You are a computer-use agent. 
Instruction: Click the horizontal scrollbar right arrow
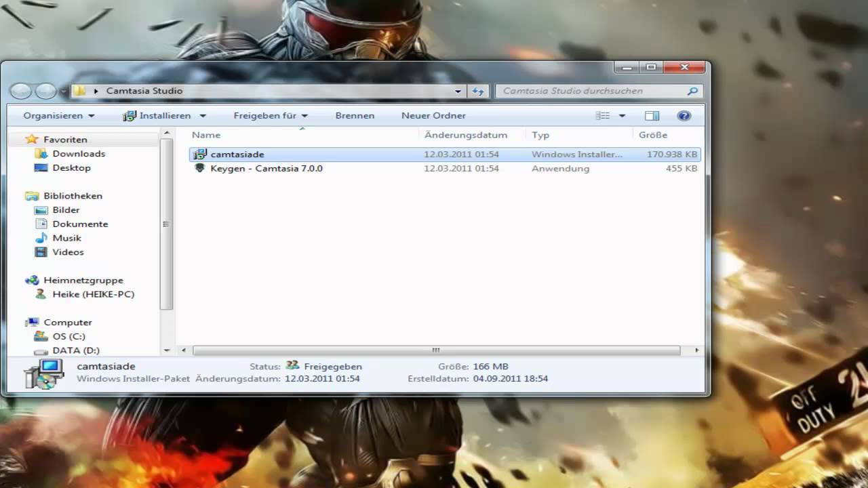696,350
